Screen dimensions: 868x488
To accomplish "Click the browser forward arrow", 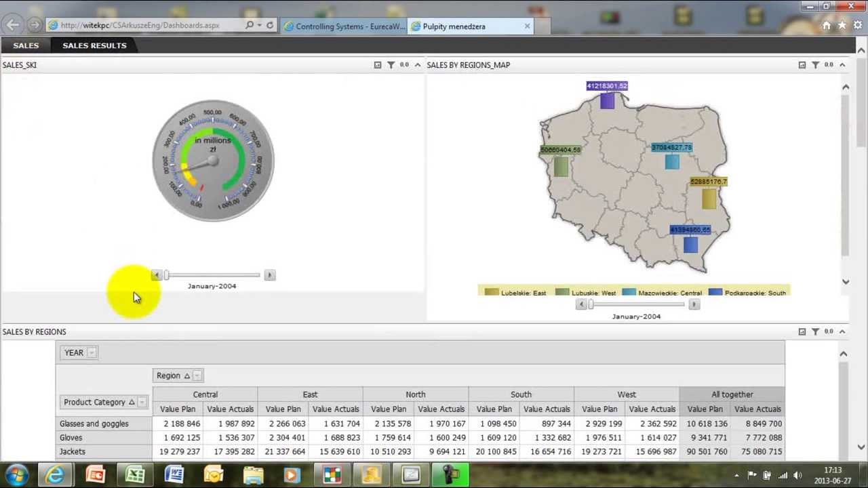I will point(34,25).
